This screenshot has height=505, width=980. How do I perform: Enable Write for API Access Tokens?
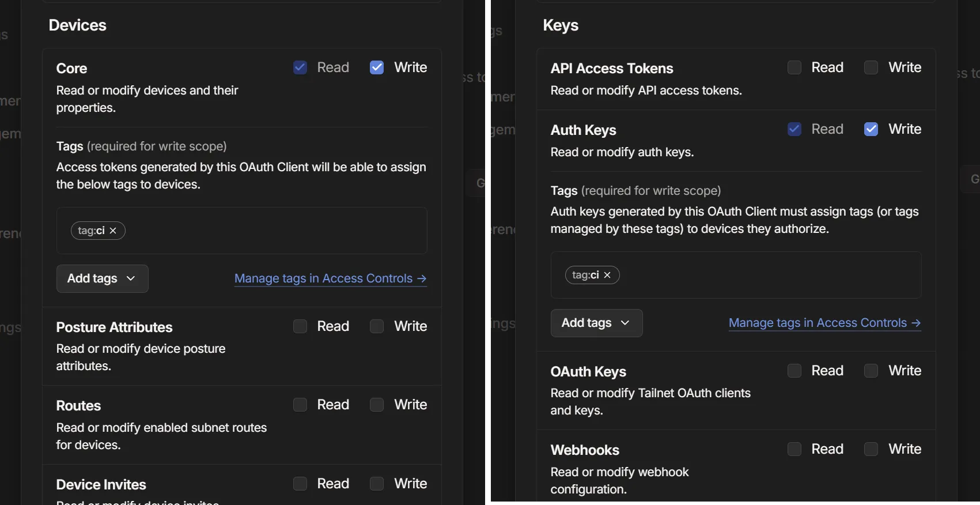tap(871, 67)
